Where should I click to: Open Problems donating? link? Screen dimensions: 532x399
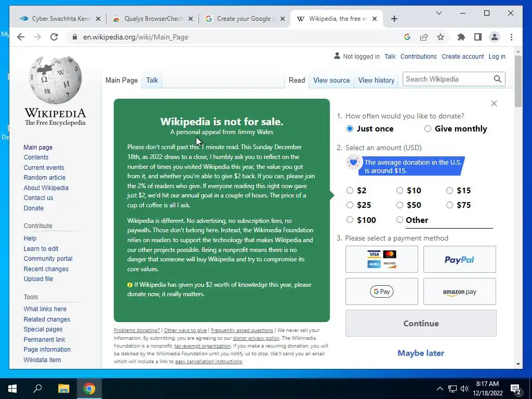(137, 330)
